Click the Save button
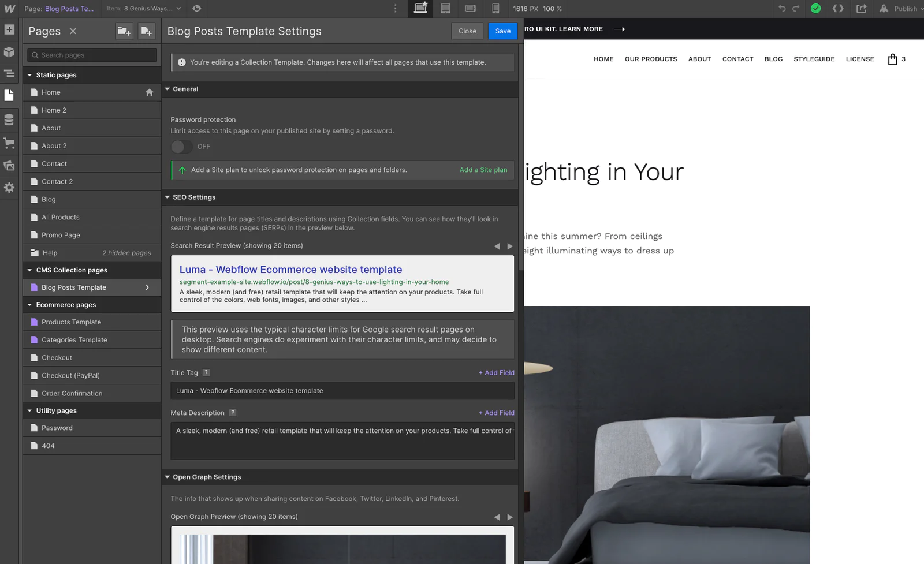The width and height of the screenshot is (924, 564). [x=502, y=31]
